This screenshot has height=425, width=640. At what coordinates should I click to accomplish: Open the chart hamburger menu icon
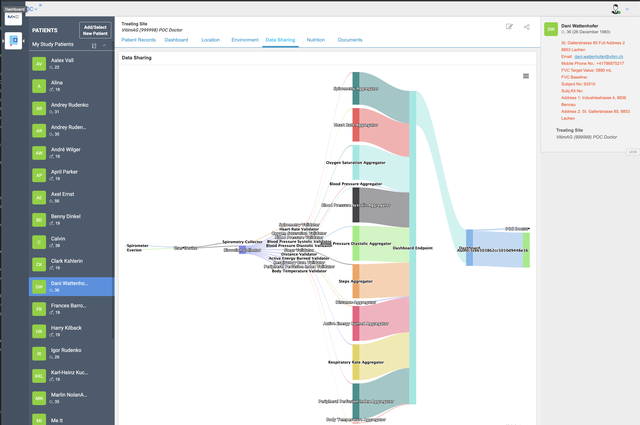tap(526, 76)
